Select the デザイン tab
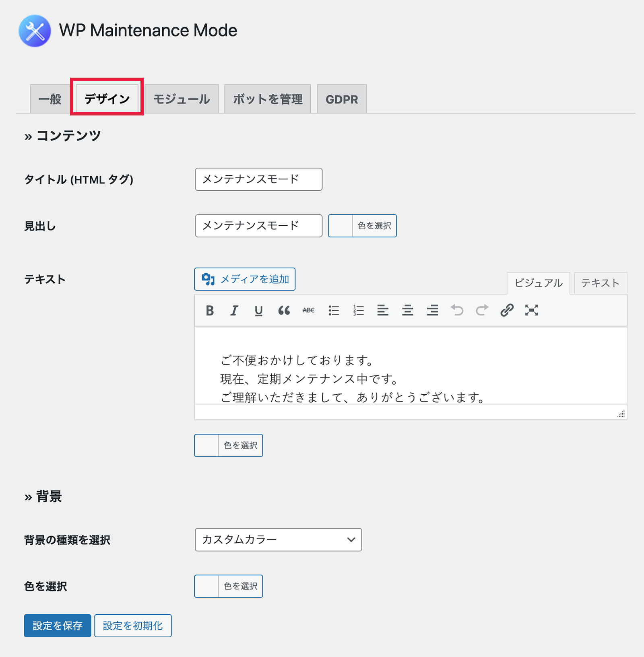The height and width of the screenshot is (657, 644). (x=107, y=99)
